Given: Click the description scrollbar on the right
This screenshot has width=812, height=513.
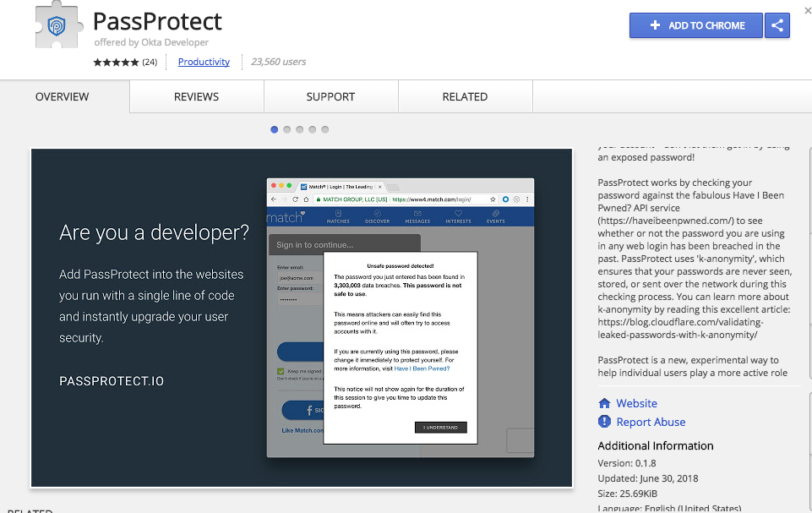Looking at the screenshot, I should click(x=809, y=265).
